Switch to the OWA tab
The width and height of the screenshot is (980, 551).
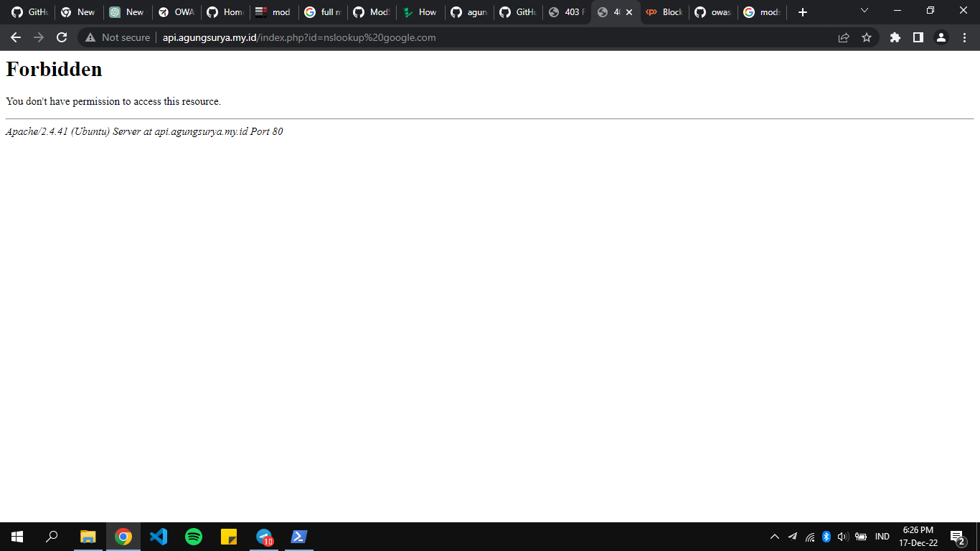pos(176,12)
